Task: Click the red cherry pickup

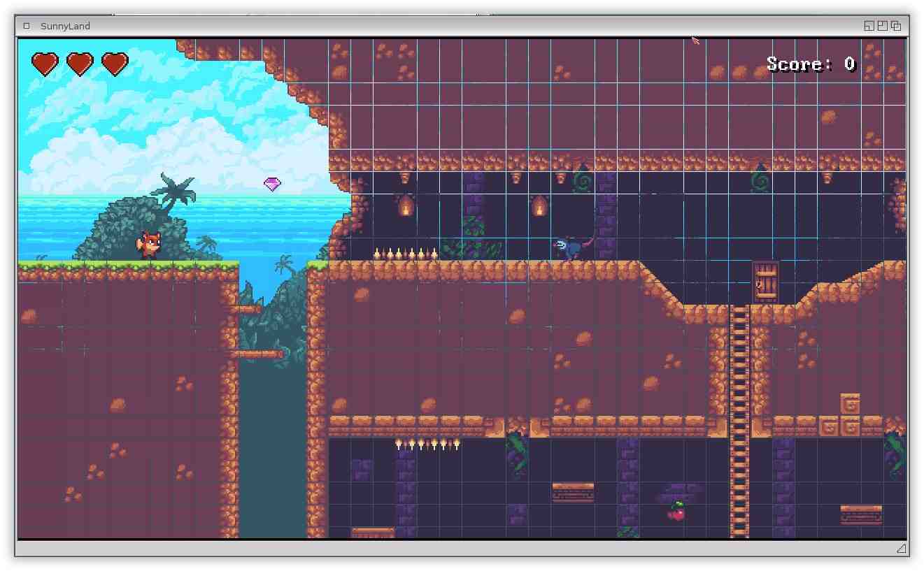Action: point(676,512)
